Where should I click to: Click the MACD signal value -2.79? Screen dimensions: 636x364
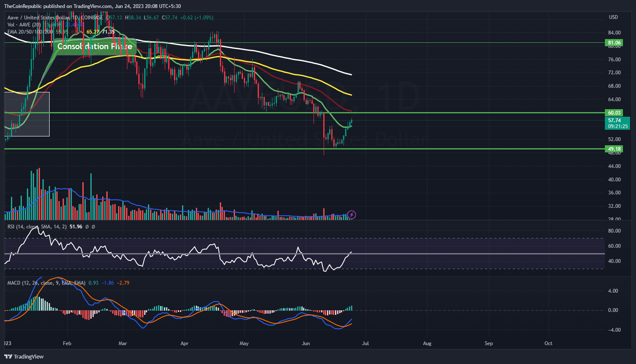[123, 283]
